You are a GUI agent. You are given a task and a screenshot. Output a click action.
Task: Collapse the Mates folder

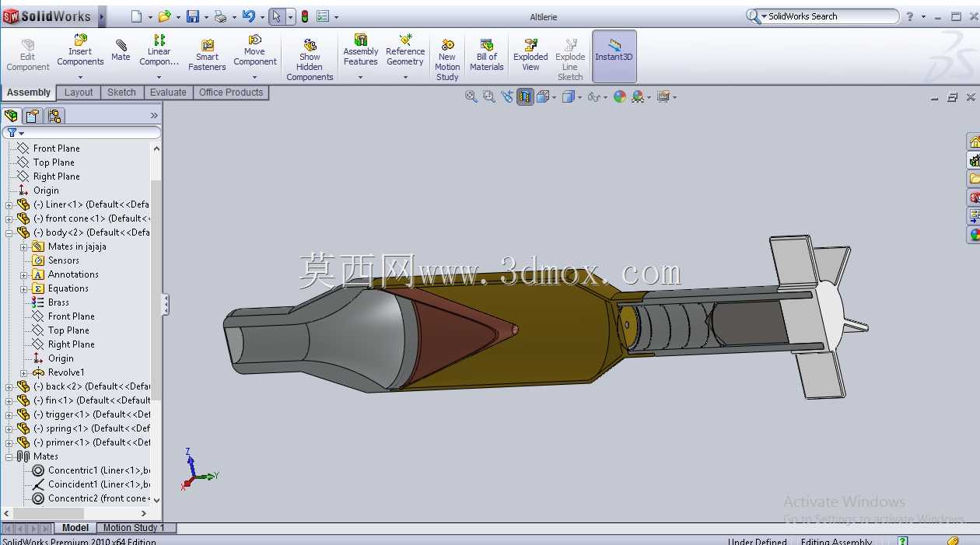pyautogui.click(x=9, y=456)
